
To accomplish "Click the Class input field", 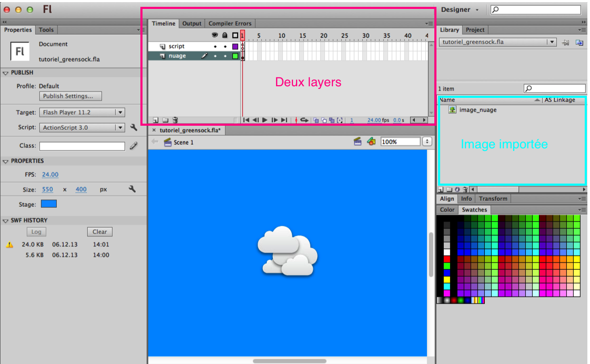I will pos(82,146).
